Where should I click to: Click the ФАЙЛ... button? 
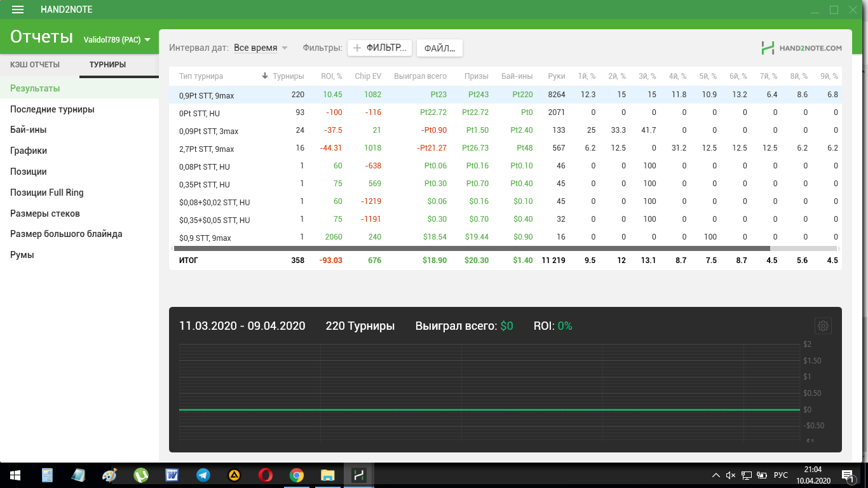coord(440,48)
